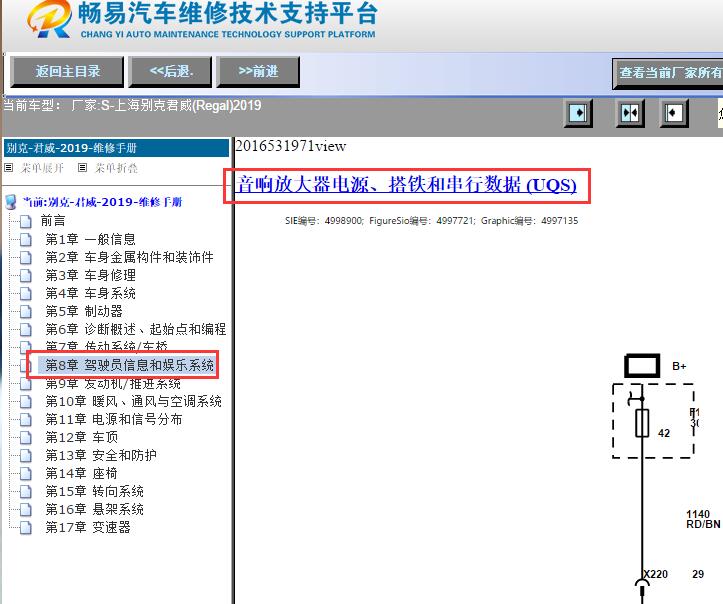Click the 2016531971view text

click(x=290, y=146)
